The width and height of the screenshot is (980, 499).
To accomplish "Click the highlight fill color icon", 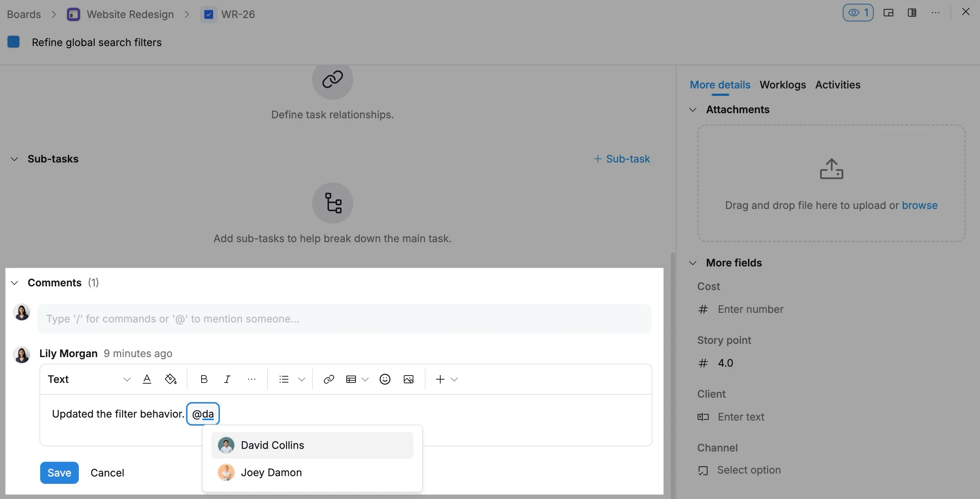I will [x=171, y=379].
